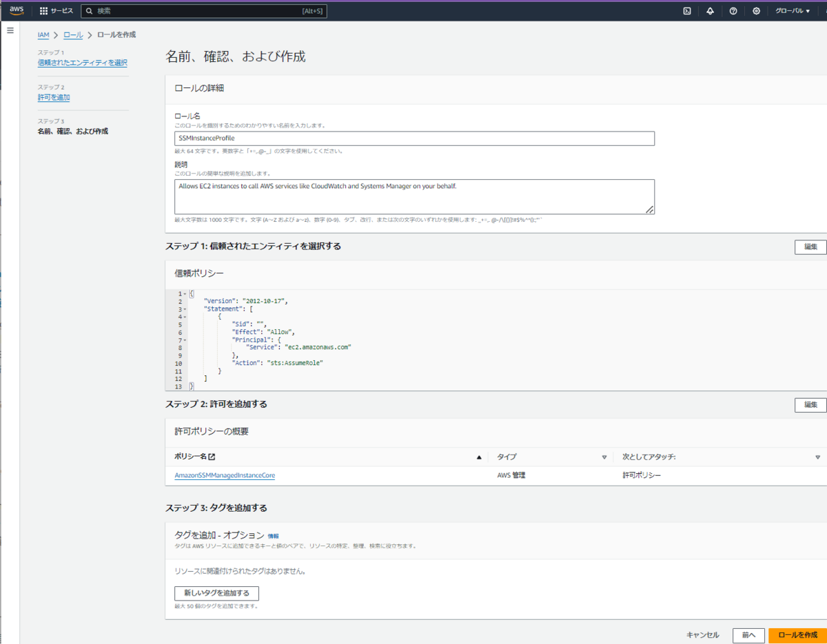Grab the description textarea resize handle
This screenshot has height=644, width=827.
(649, 209)
